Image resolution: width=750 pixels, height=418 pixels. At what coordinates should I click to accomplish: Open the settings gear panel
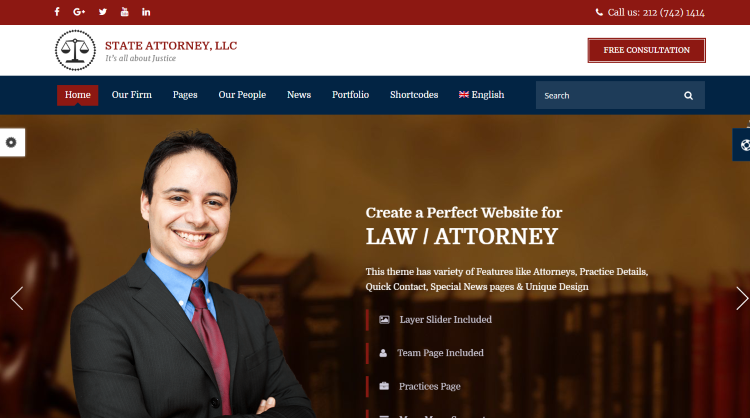11,142
